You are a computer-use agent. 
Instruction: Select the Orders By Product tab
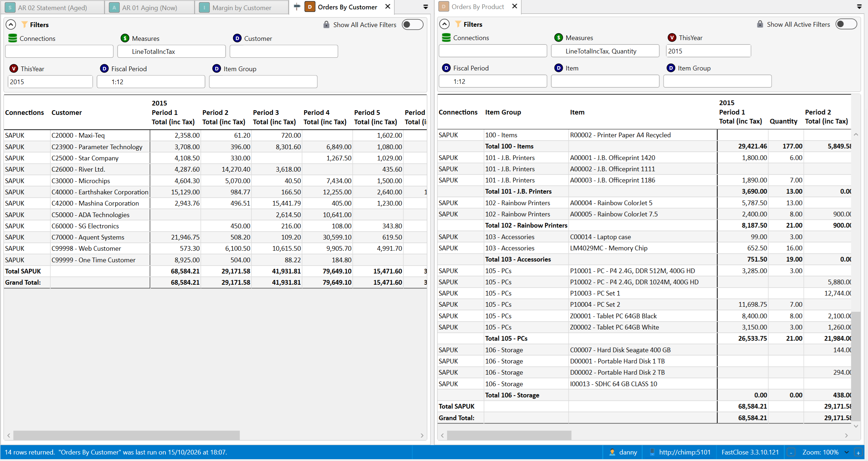click(477, 7)
